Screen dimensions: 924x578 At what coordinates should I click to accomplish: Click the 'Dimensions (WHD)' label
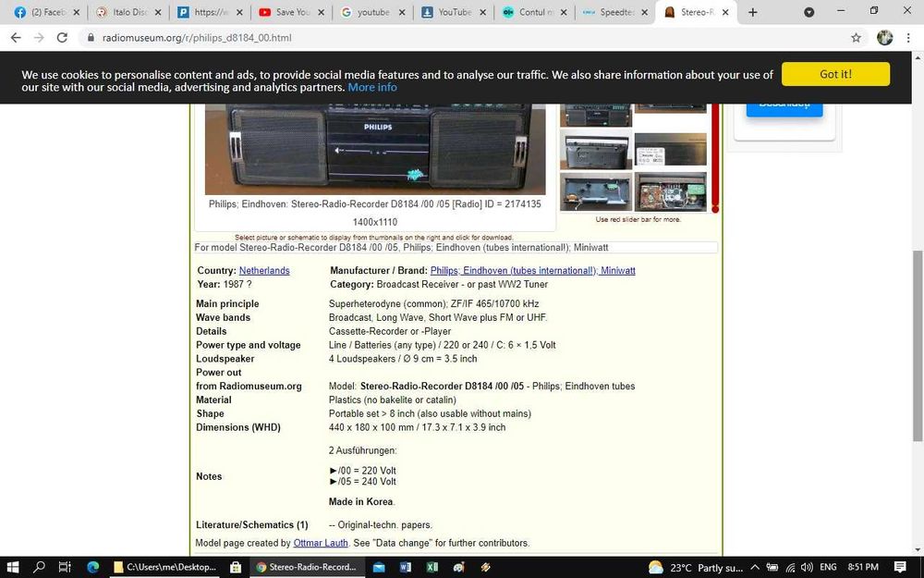click(238, 427)
